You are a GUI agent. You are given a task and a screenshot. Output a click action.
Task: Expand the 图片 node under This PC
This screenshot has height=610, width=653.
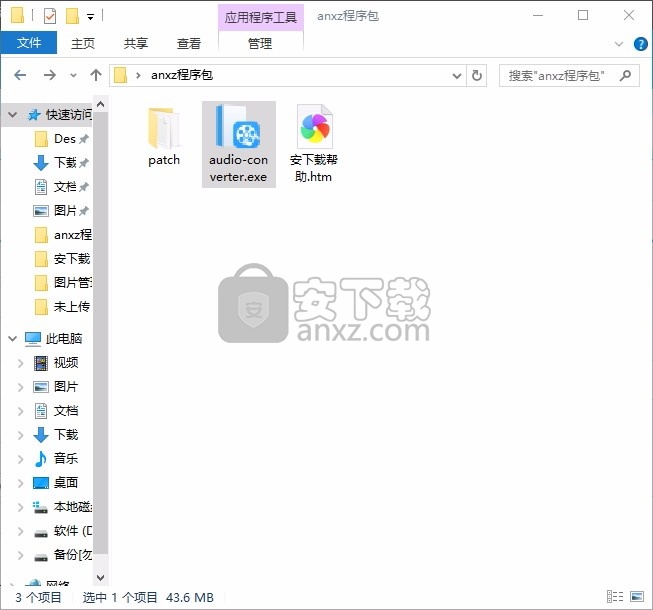point(20,387)
